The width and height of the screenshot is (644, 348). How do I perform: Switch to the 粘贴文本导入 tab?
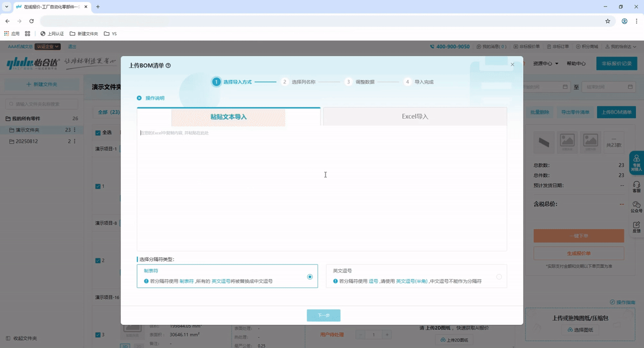click(228, 117)
